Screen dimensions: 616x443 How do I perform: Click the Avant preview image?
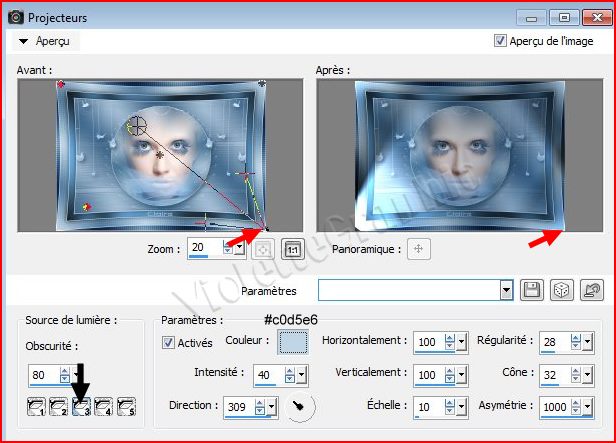[160, 156]
